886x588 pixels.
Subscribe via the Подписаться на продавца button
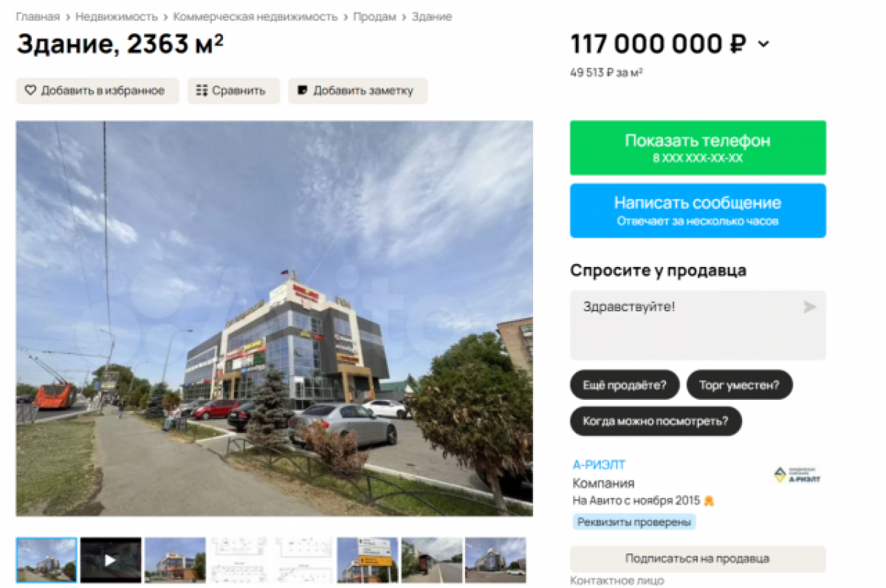[698, 558]
